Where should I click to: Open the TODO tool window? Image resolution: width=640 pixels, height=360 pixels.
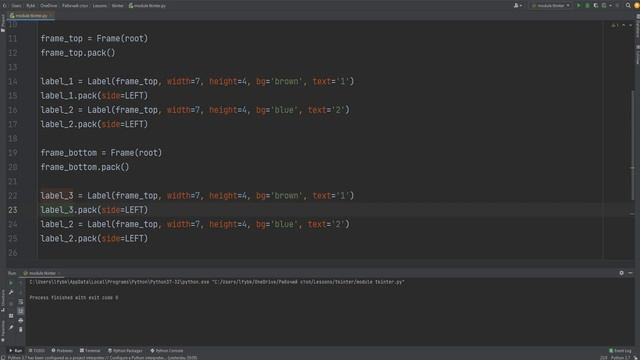click(37, 351)
